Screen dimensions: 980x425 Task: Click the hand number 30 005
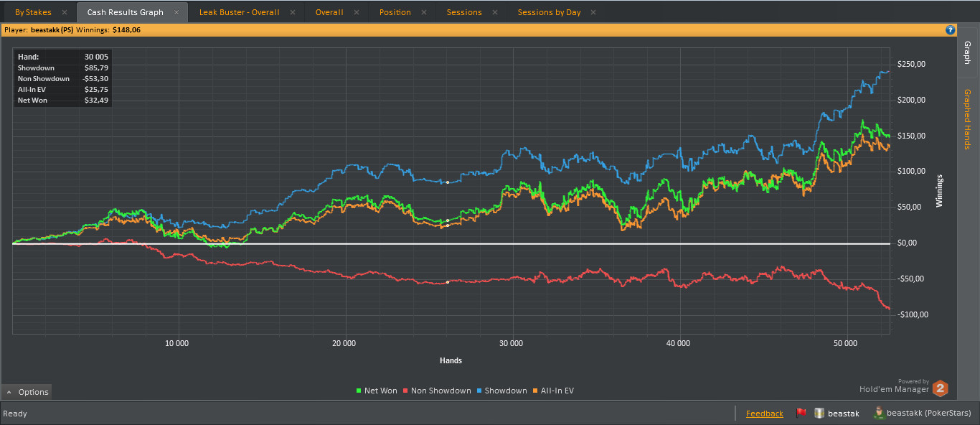(x=97, y=56)
